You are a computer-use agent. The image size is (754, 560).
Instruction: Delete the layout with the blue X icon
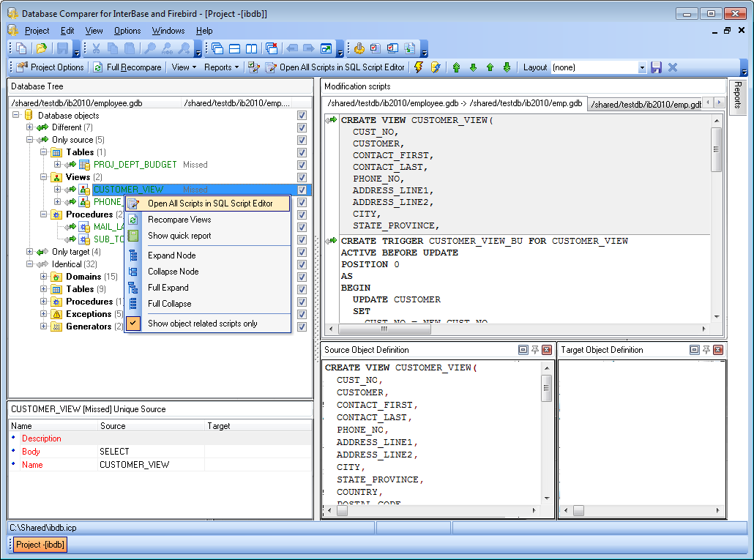[x=671, y=67]
